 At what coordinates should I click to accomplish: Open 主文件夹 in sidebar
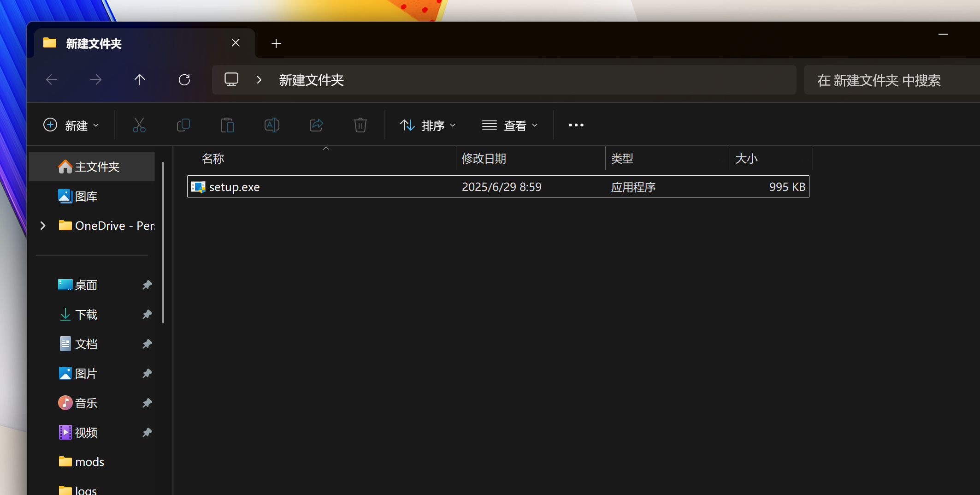pos(92,167)
